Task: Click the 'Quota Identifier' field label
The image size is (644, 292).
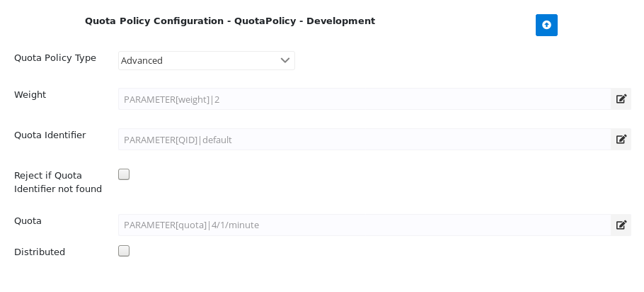Action: click(x=50, y=135)
